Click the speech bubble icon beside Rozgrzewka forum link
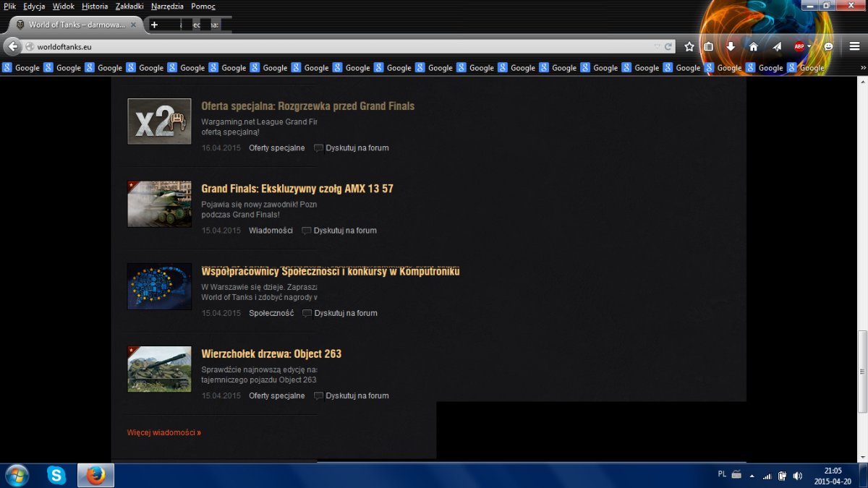868x488 pixels. coord(318,148)
